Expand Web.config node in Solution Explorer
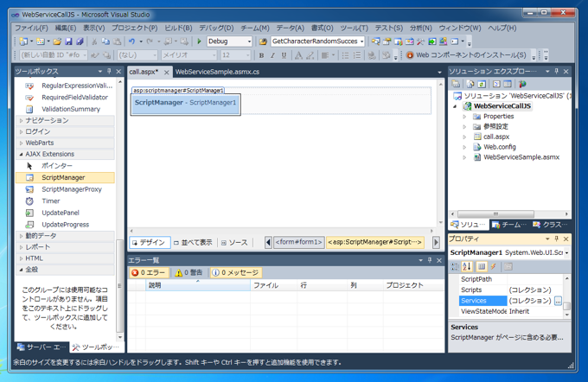Viewport: 588px width, 382px height. [x=464, y=147]
